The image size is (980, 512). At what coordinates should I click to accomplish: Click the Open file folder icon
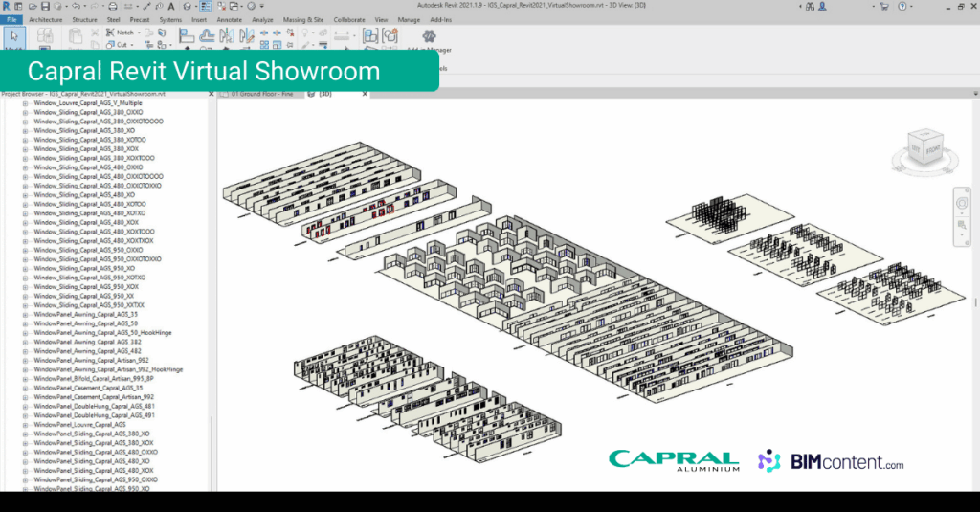coord(33,7)
